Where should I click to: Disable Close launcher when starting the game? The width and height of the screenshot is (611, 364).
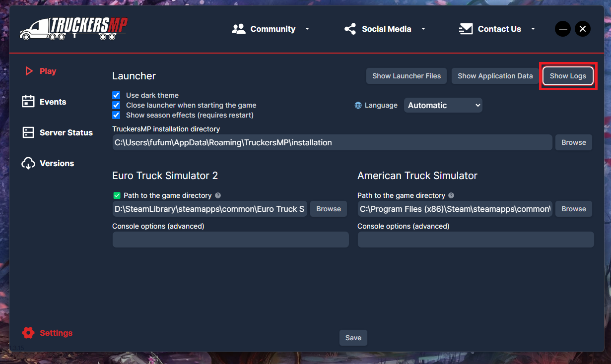click(x=116, y=105)
